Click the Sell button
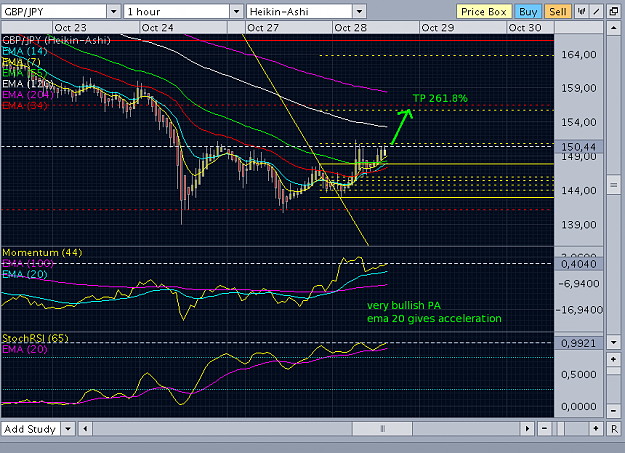Viewport: 625px width, 453px height. [558, 12]
